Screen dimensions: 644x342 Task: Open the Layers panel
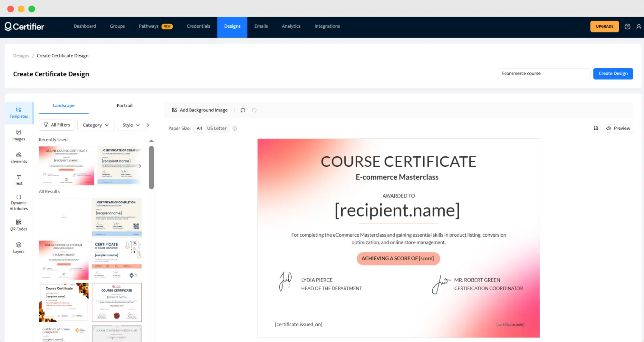pyautogui.click(x=19, y=248)
